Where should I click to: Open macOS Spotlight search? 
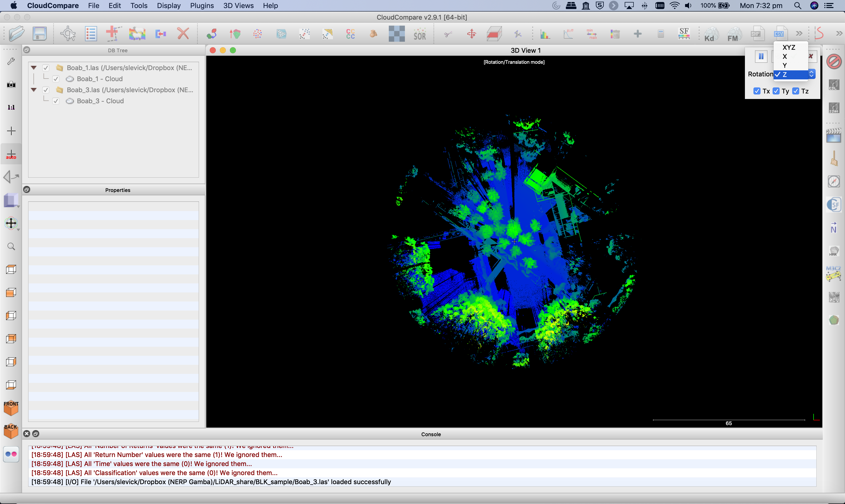tap(798, 6)
